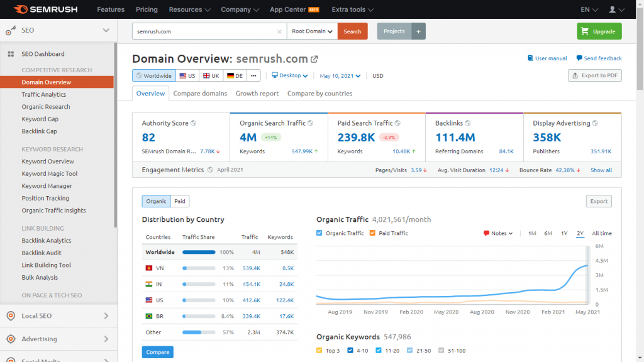Viewport: 644px width, 362px height.
Task: Select the Worldwide region button
Action: coord(154,75)
